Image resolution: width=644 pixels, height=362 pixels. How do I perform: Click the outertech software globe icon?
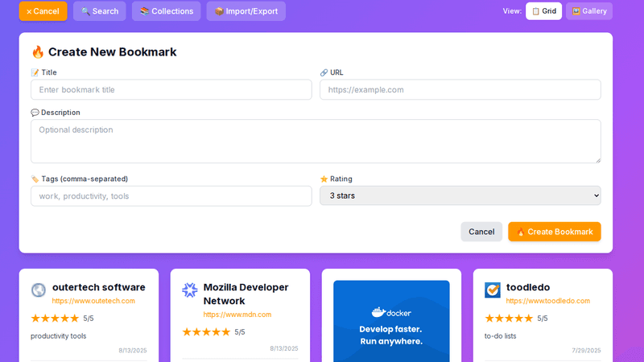pyautogui.click(x=39, y=290)
